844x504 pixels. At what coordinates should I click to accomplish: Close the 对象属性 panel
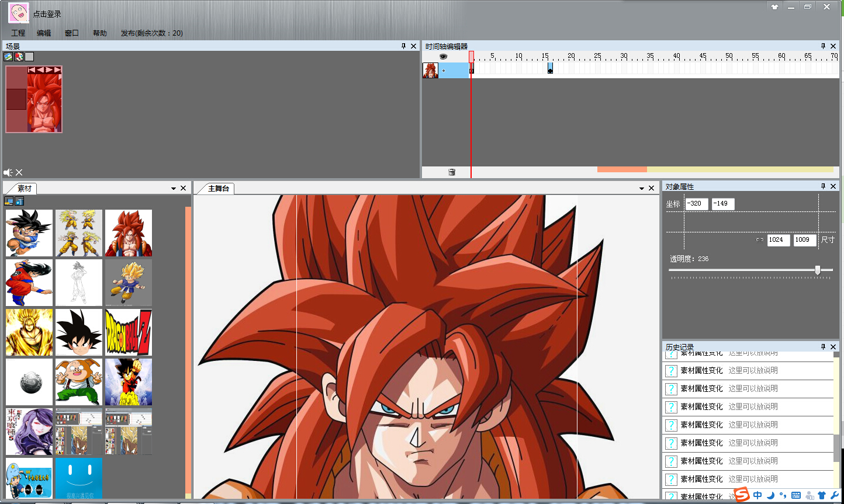click(833, 186)
